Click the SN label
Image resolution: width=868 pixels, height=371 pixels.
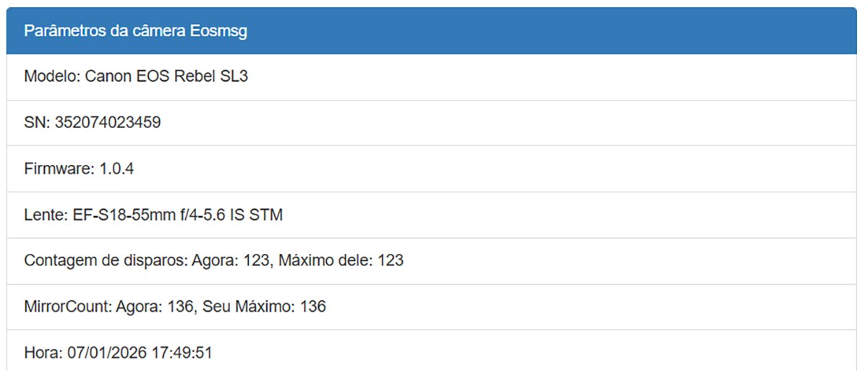pyautogui.click(x=36, y=122)
